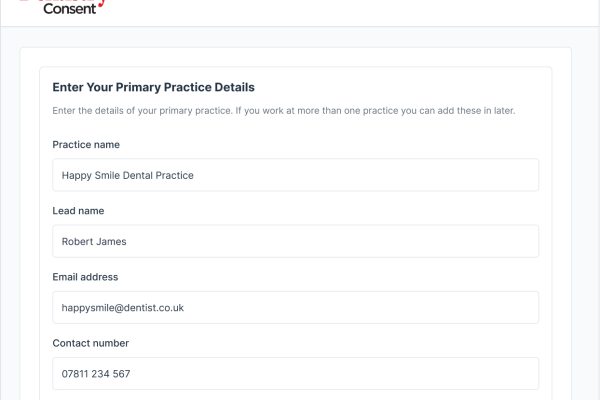The height and width of the screenshot is (400, 600).
Task: Click "dentist.co.uk" in the email value
Action: pos(151,307)
